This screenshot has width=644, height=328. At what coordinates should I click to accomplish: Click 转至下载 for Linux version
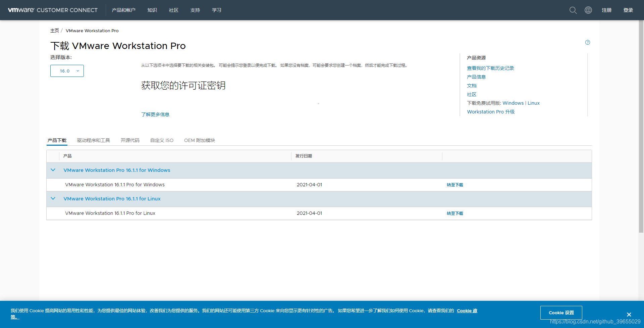454,214
